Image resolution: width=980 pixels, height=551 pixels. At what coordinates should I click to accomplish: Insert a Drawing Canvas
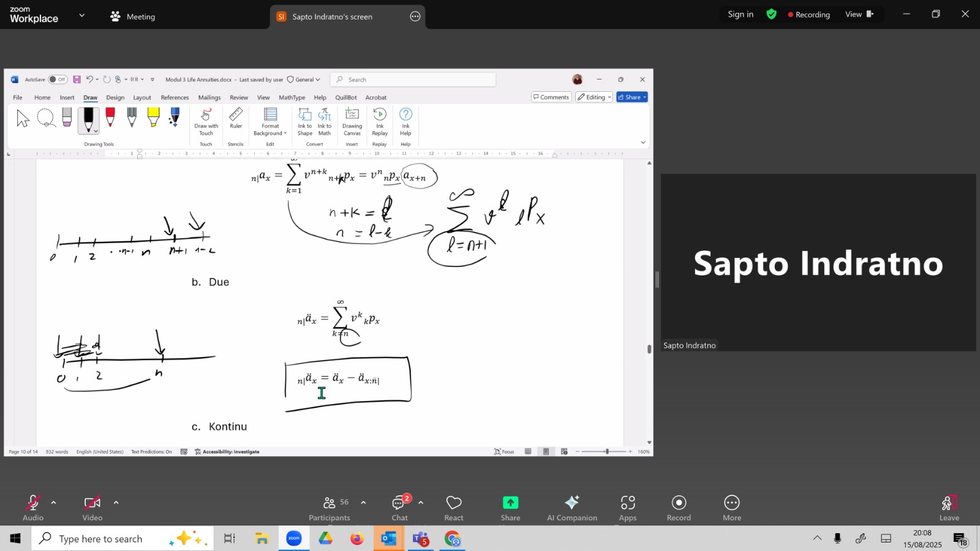352,121
